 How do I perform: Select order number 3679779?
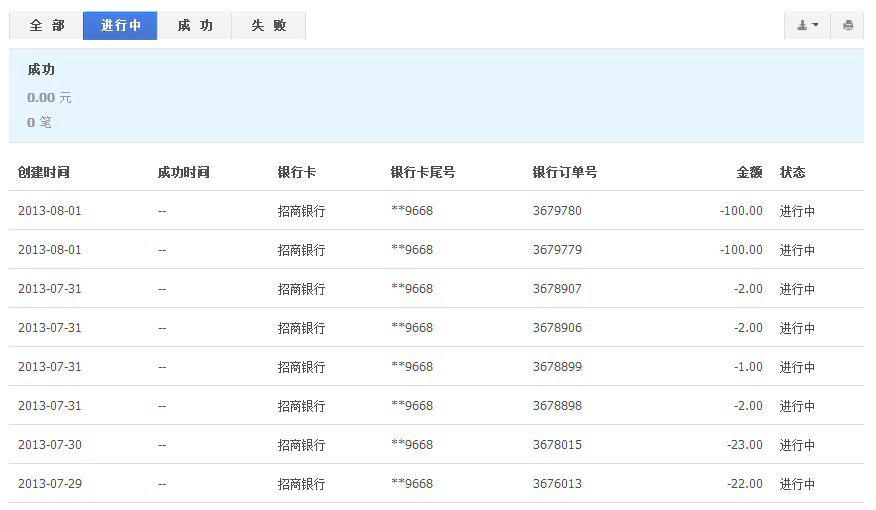tap(557, 250)
